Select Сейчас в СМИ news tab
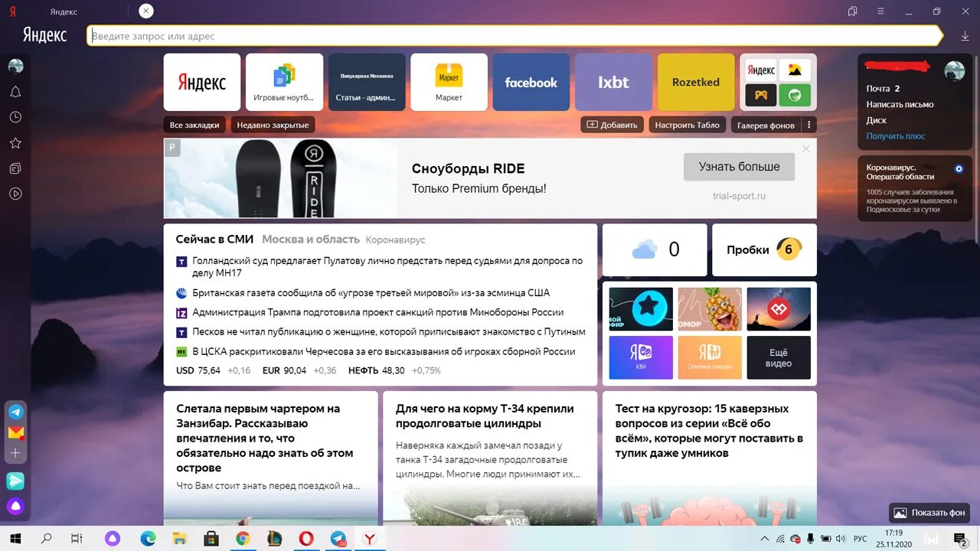980x551 pixels. coord(214,240)
